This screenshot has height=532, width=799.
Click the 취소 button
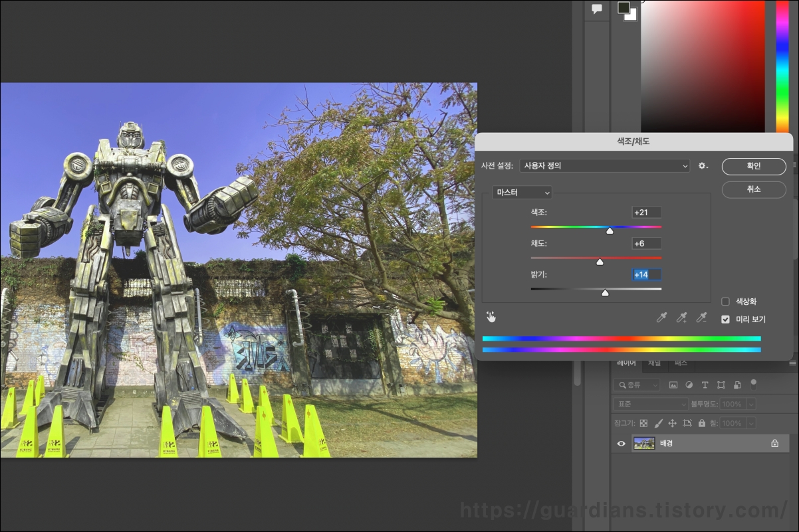click(x=754, y=189)
